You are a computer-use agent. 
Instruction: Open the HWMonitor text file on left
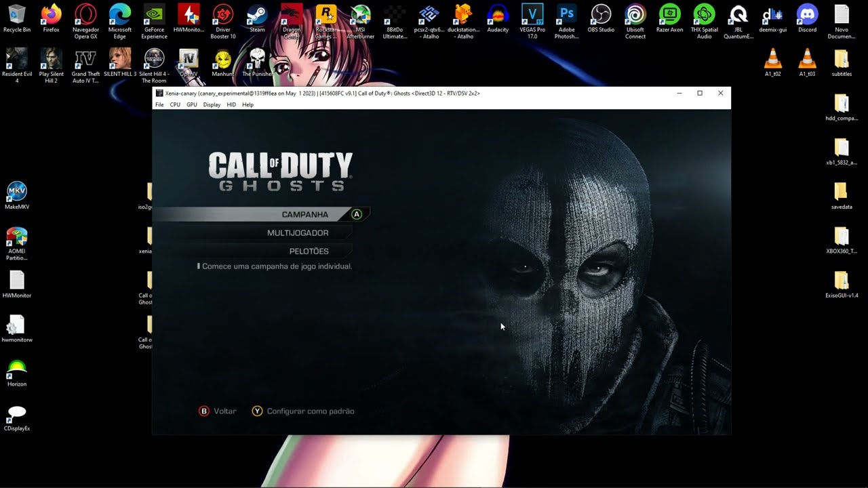17,285
